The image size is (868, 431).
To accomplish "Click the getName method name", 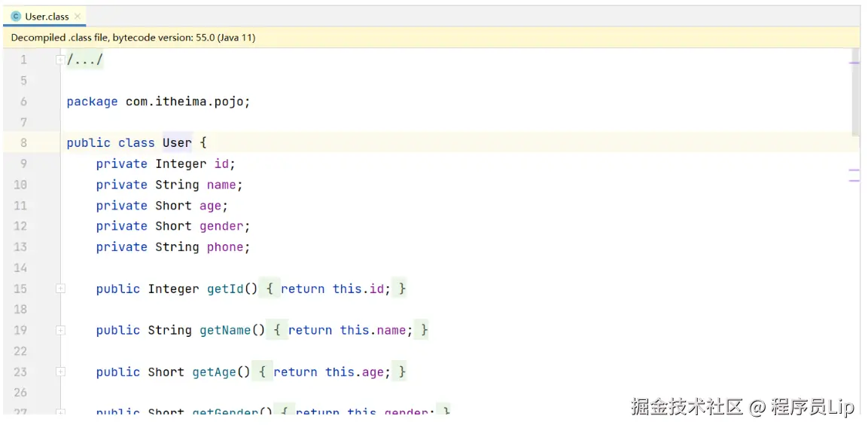I will pyautogui.click(x=225, y=330).
